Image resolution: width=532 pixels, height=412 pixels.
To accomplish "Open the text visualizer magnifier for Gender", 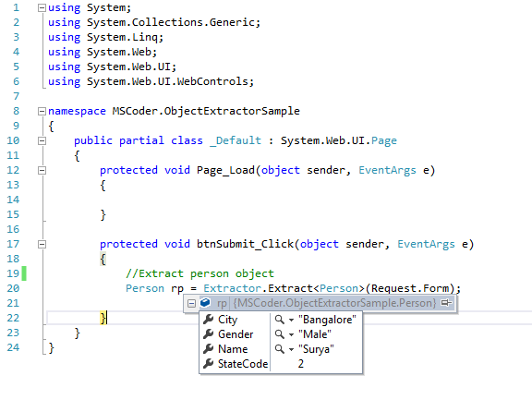I will (x=279, y=334).
